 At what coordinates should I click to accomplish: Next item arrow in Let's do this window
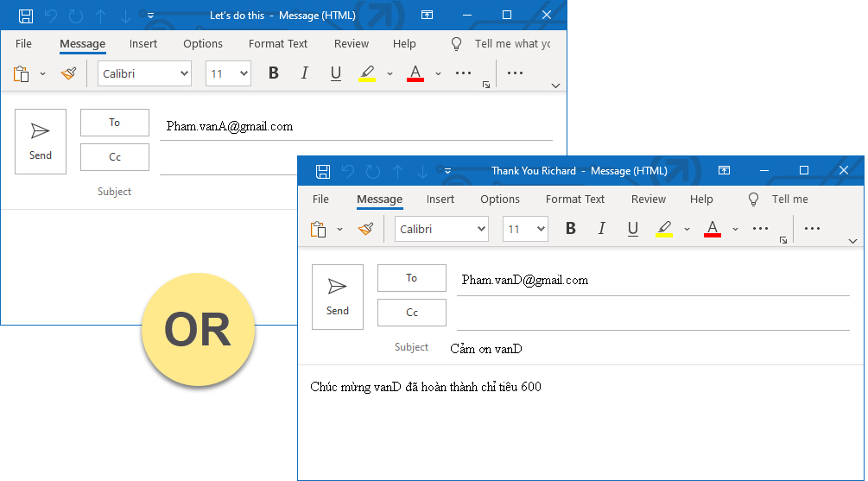(125, 16)
